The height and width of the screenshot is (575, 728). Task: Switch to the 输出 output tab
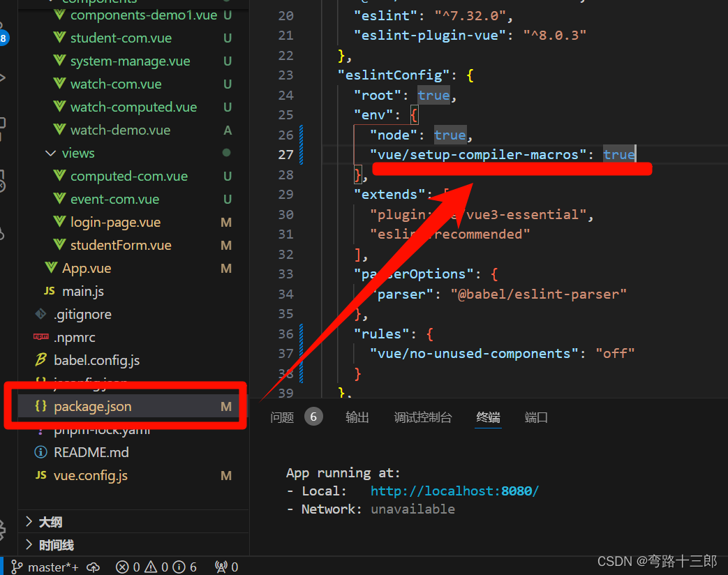click(x=357, y=417)
